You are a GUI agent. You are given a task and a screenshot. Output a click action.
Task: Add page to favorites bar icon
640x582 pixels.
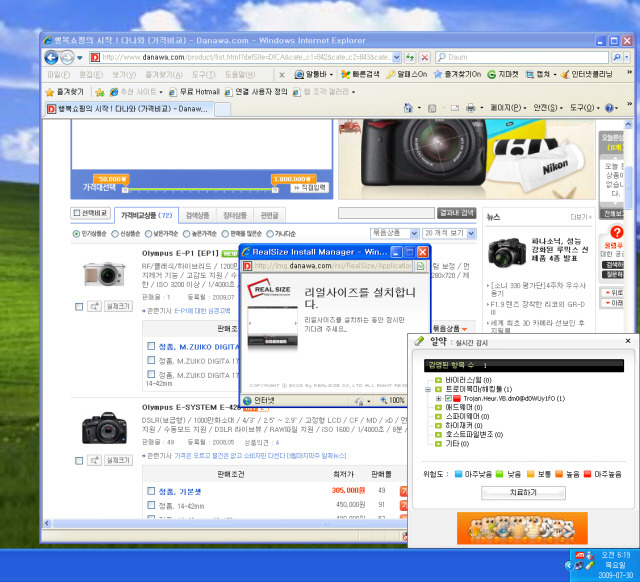pyautogui.click(x=100, y=92)
